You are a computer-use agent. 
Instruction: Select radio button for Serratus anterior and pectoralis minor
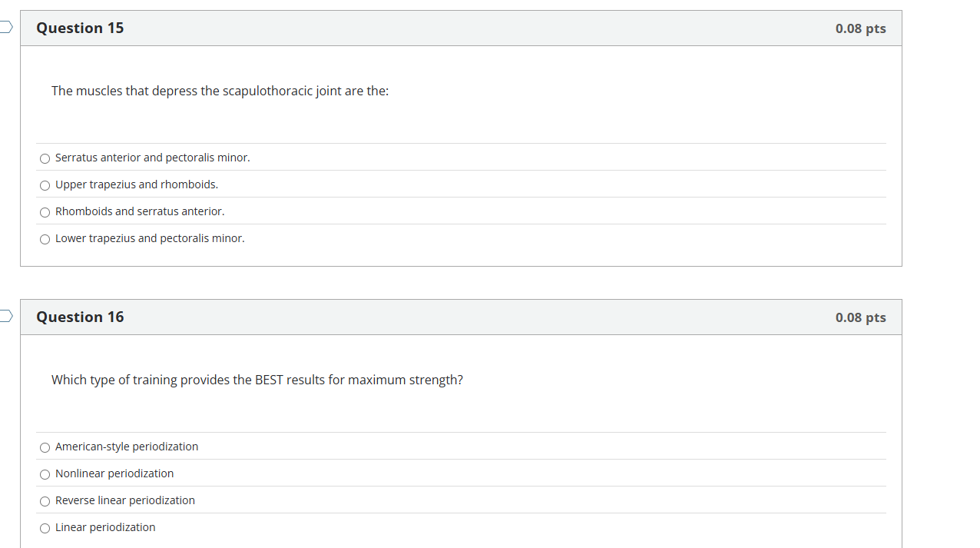[45, 158]
